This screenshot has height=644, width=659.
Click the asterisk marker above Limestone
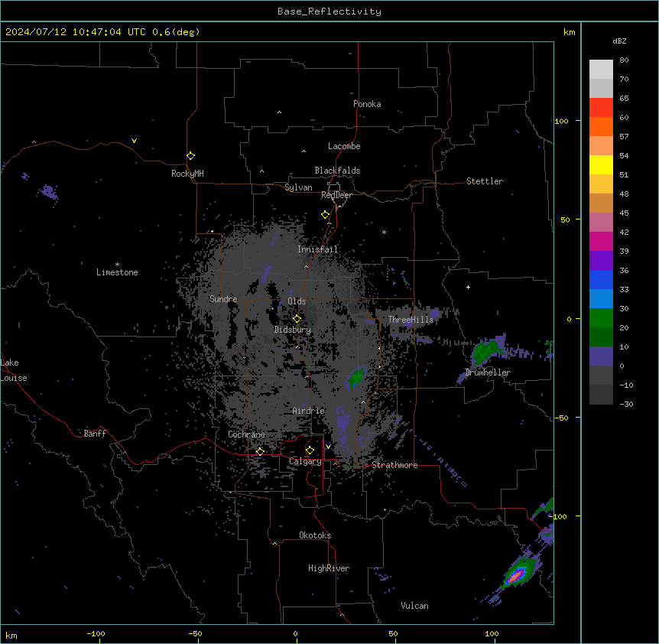[x=117, y=265]
